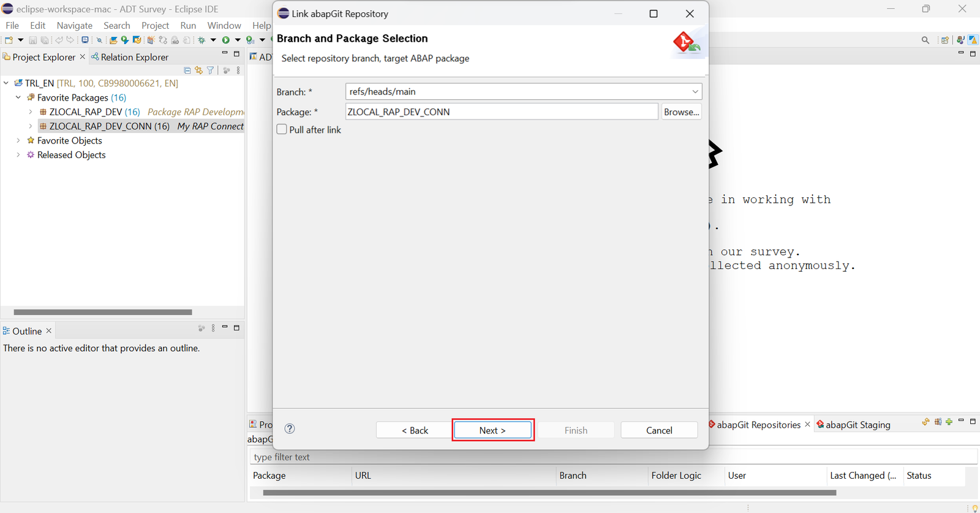
Task: Click the Open Perspective icon
Action: [945, 40]
